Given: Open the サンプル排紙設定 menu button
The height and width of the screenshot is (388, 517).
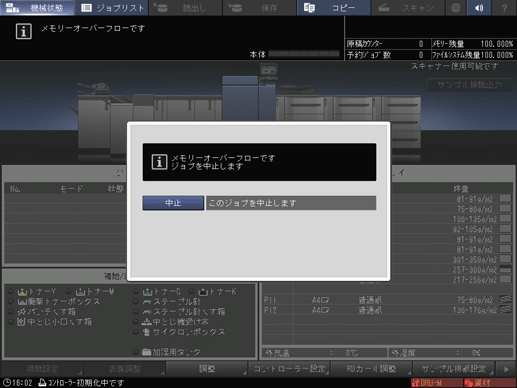Looking at the screenshot, I should [x=454, y=369].
